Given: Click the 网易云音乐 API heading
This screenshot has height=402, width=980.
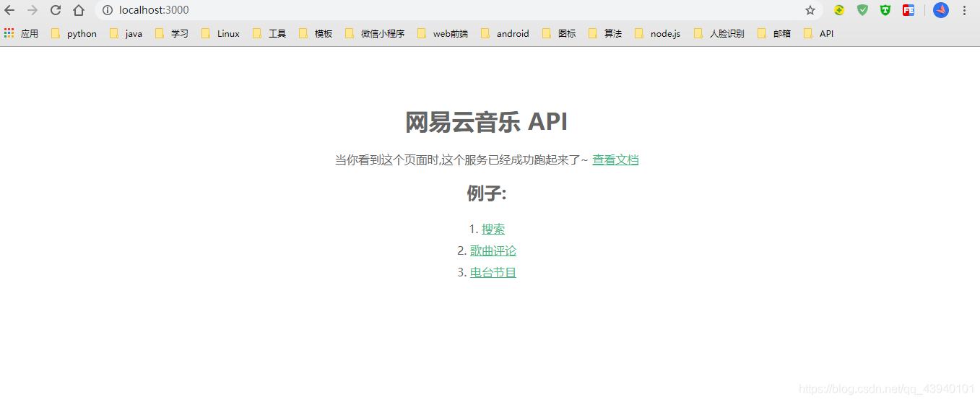Looking at the screenshot, I should click(486, 122).
